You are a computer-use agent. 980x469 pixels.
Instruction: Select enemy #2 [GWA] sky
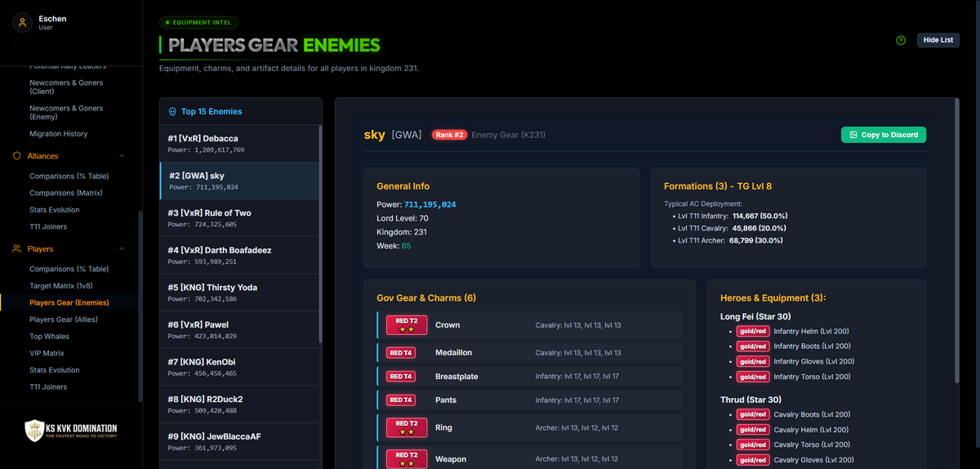[x=238, y=181]
